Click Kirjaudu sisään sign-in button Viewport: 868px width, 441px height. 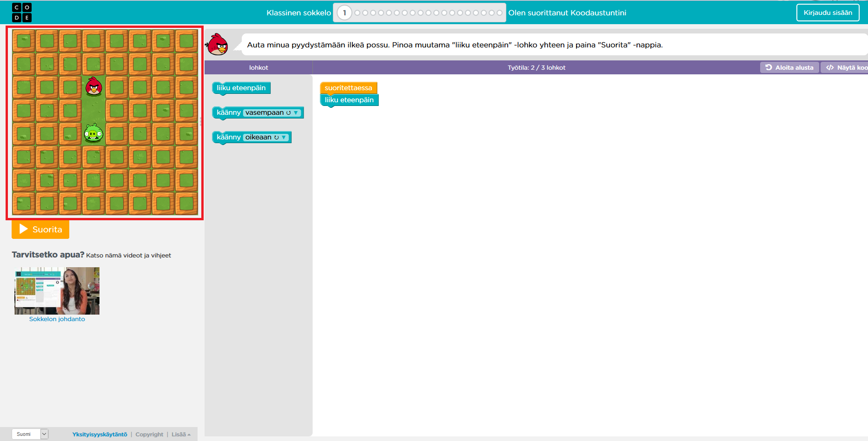click(x=828, y=13)
